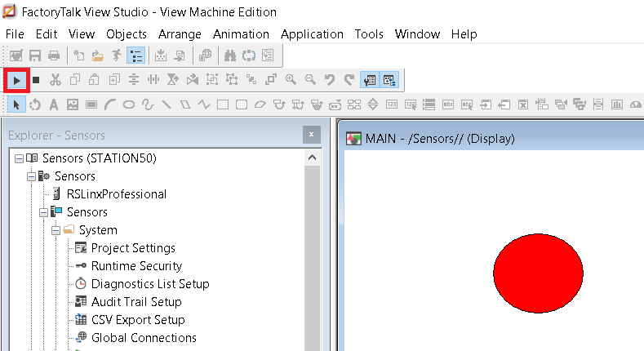Open Runtime Security
Viewport: 644px width, 351px height.
(136, 266)
